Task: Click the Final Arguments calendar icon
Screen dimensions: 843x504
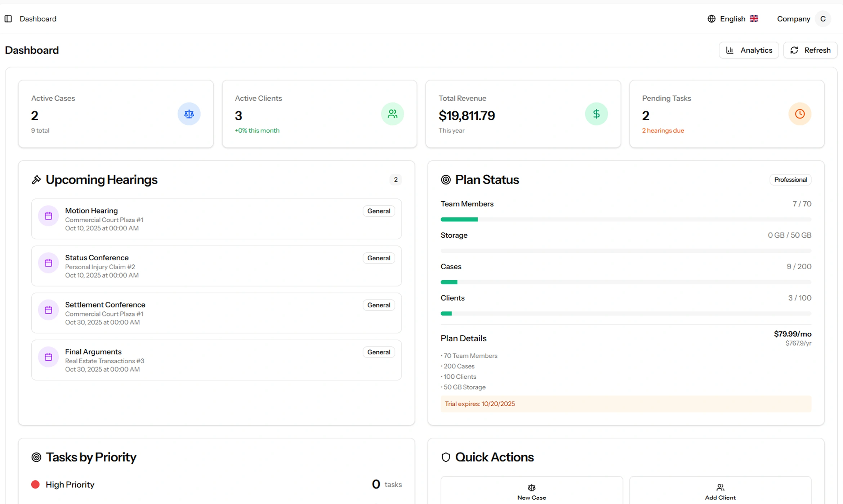Action: tap(48, 357)
